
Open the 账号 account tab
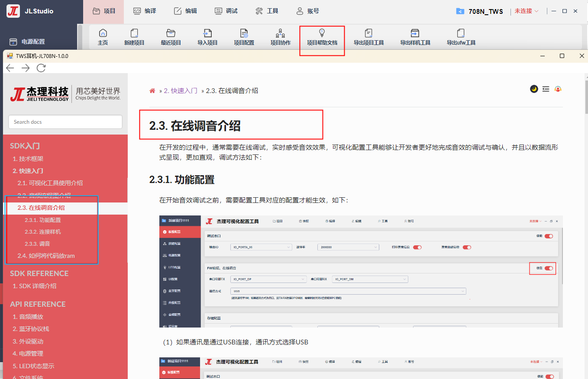[307, 11]
